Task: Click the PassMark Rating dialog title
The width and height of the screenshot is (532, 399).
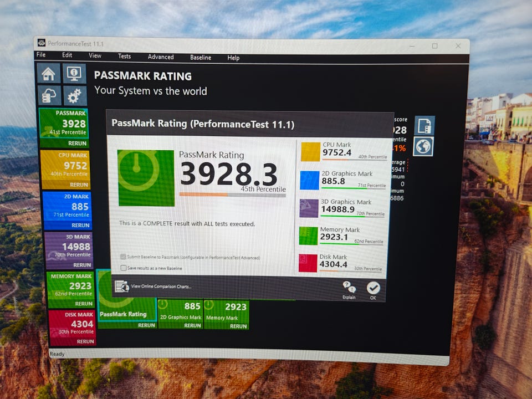Action: tap(203, 124)
